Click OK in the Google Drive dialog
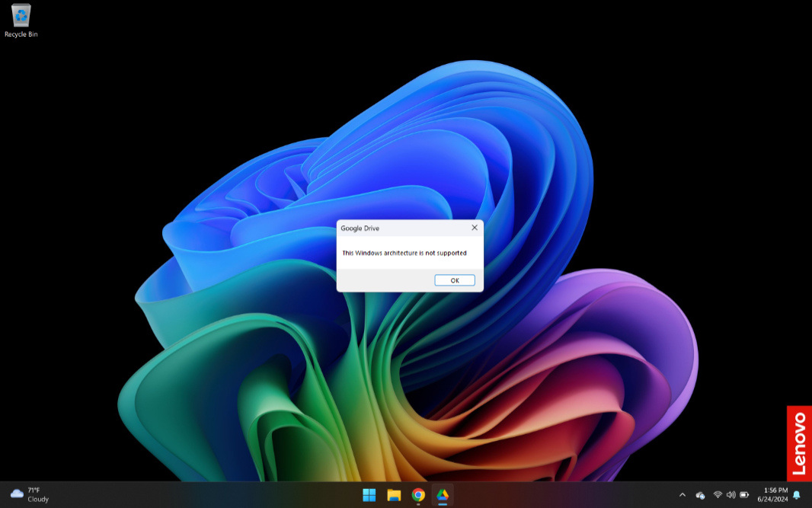The image size is (812, 508). coord(455,280)
